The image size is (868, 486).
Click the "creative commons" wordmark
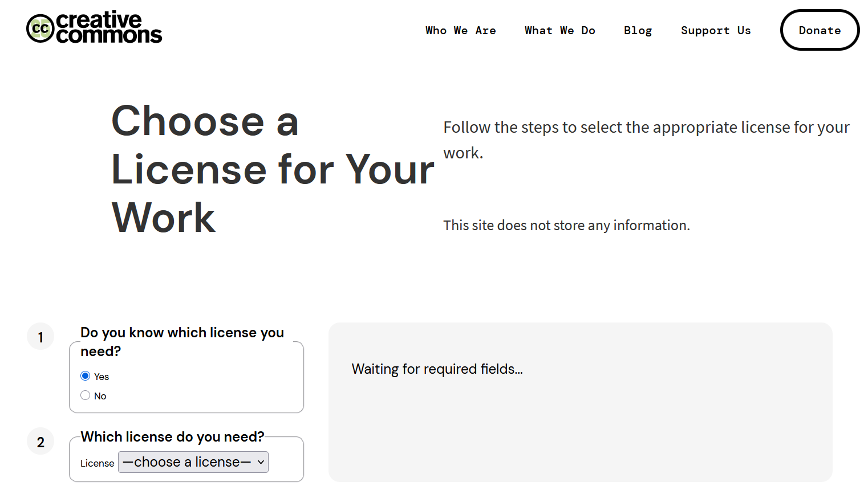pyautogui.click(x=108, y=27)
